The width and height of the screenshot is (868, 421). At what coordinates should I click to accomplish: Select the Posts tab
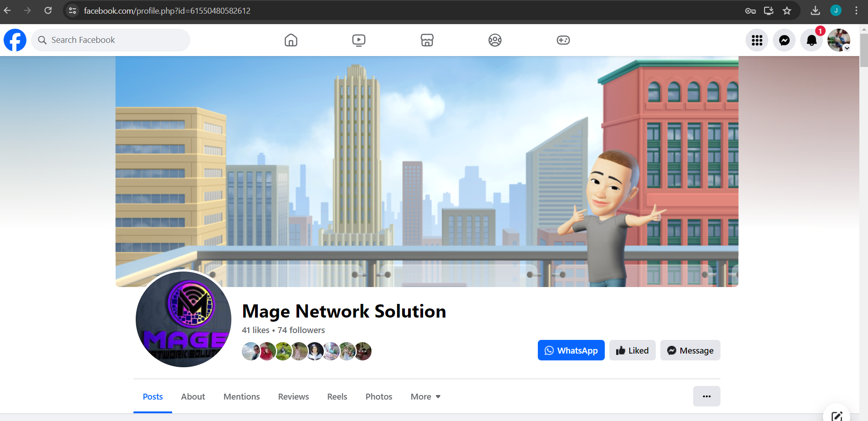[x=153, y=397]
